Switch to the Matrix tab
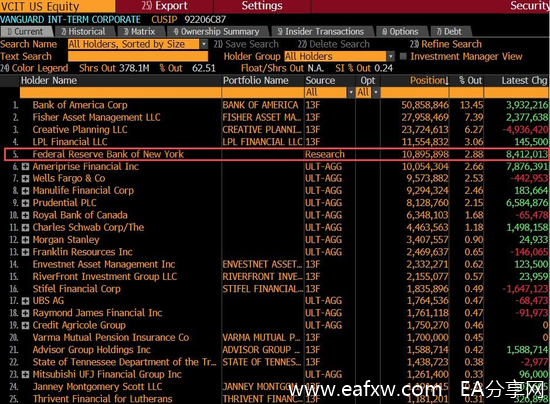The height and width of the screenshot is (404, 550). pyautogui.click(x=140, y=32)
